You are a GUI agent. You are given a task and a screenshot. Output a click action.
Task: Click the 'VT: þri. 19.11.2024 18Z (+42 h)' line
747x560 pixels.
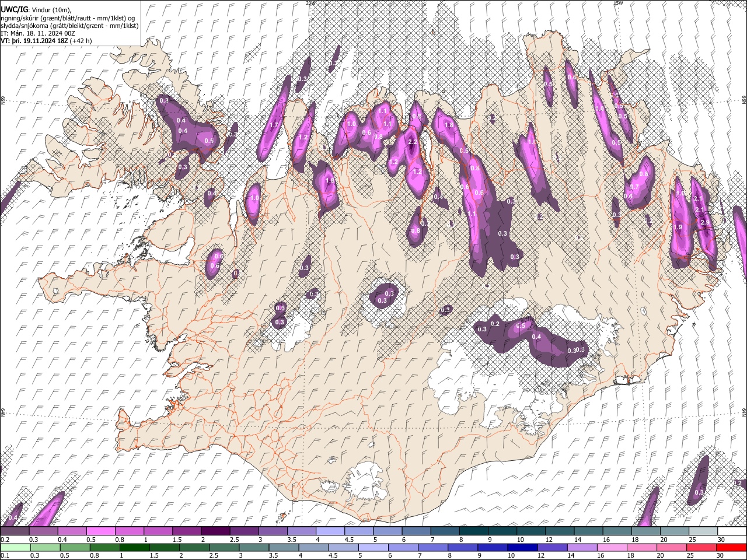point(46,41)
